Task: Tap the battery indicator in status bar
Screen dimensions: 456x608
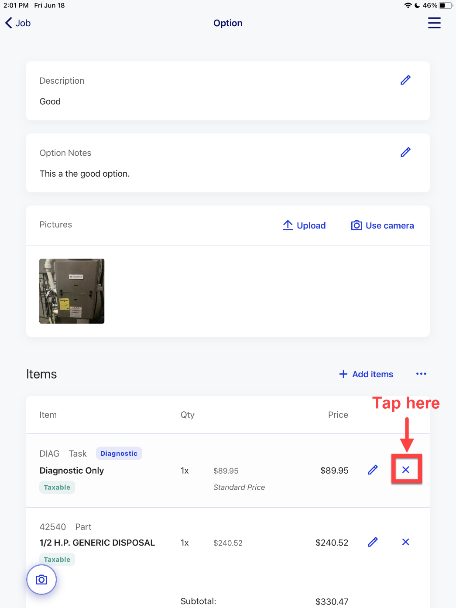Action: [x=446, y=5]
